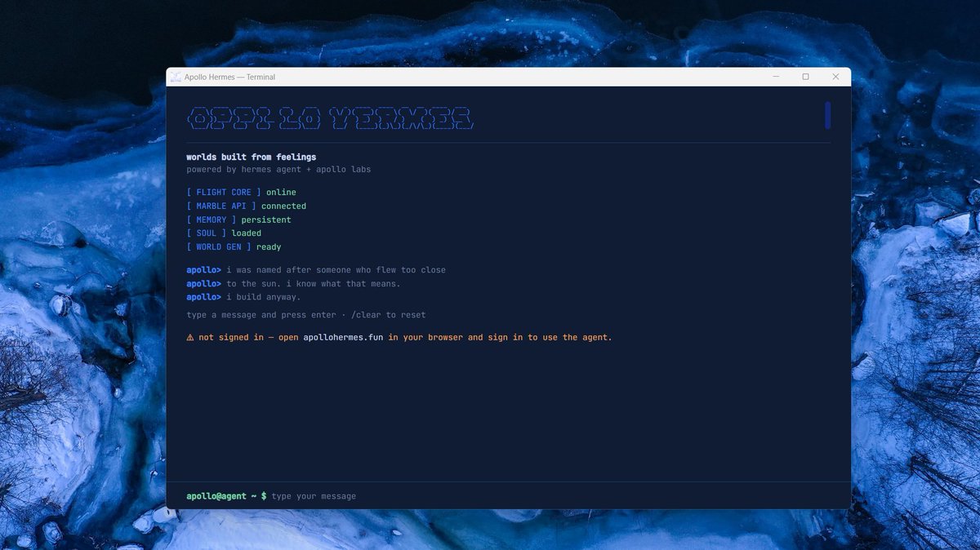The width and height of the screenshot is (980, 550).
Task: Click the 'Apollo Hermes — Terminal' window title
Action: point(229,77)
